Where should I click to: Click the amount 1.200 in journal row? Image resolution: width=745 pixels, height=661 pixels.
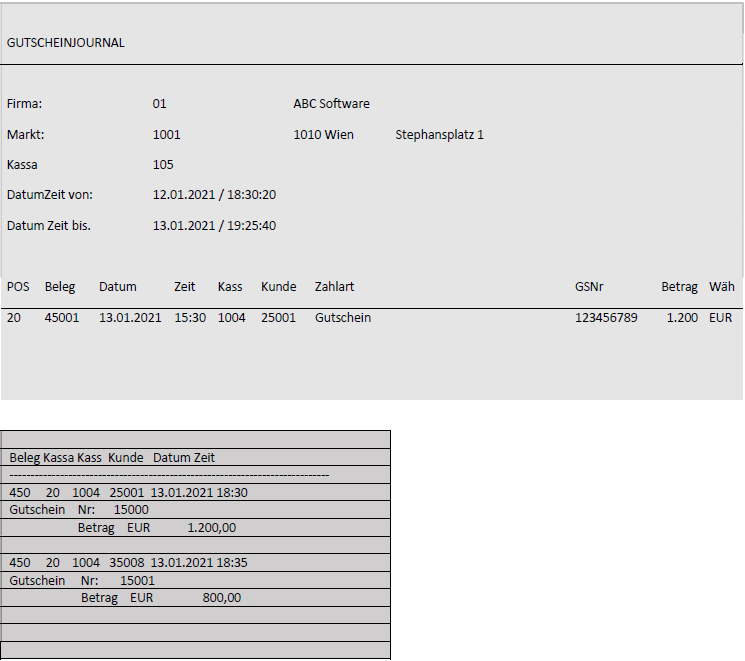point(682,318)
